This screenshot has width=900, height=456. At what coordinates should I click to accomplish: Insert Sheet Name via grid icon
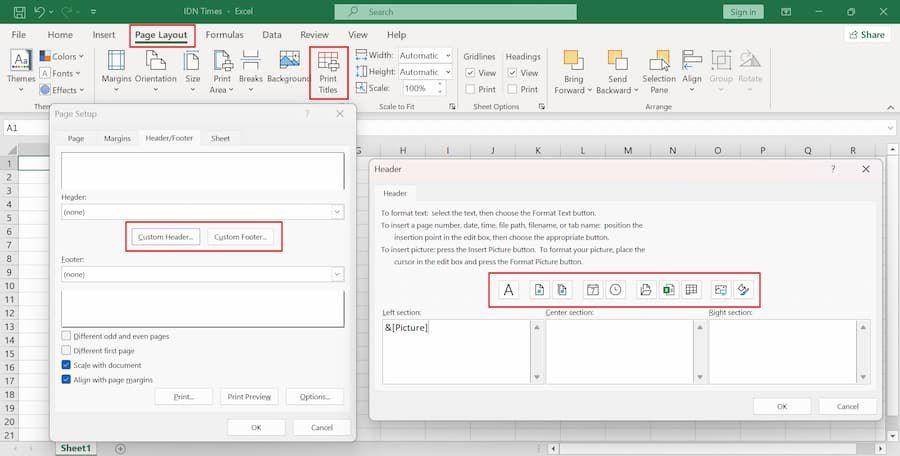[692, 290]
